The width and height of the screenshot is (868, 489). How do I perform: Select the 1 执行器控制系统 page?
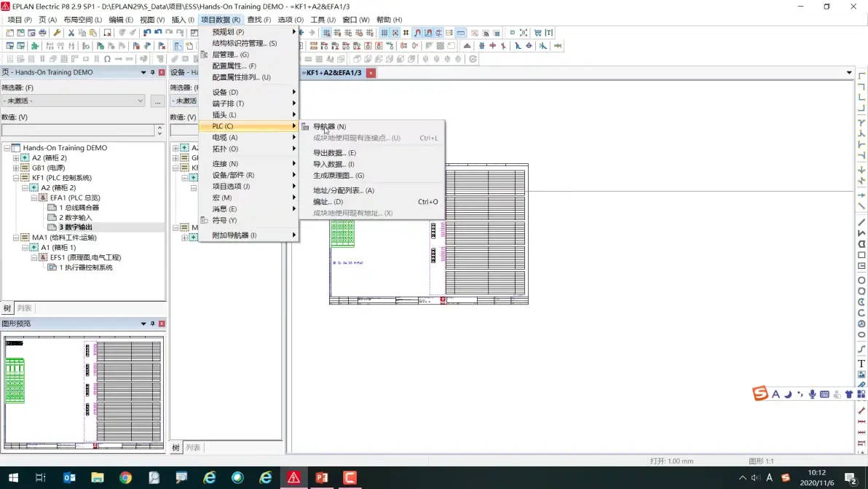[x=86, y=267]
